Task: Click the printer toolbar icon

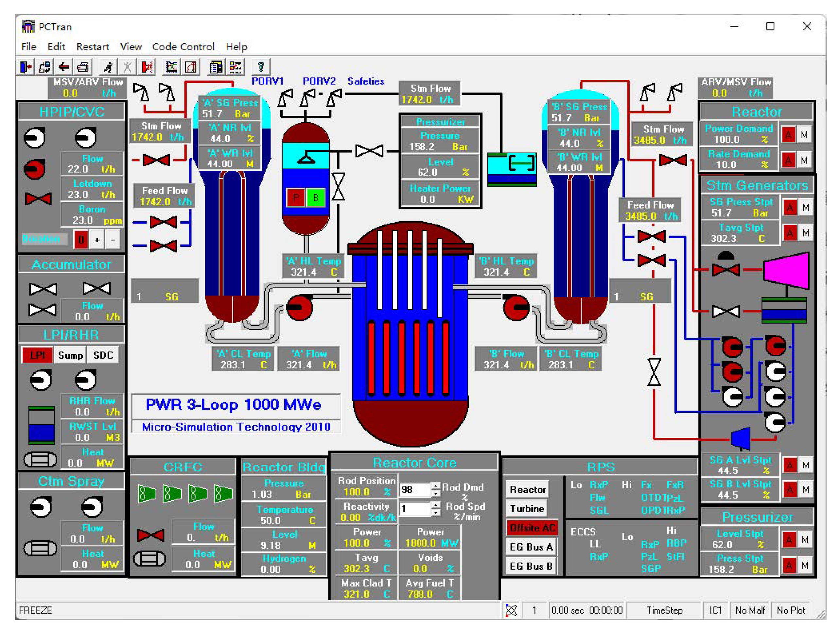Action: [x=83, y=67]
